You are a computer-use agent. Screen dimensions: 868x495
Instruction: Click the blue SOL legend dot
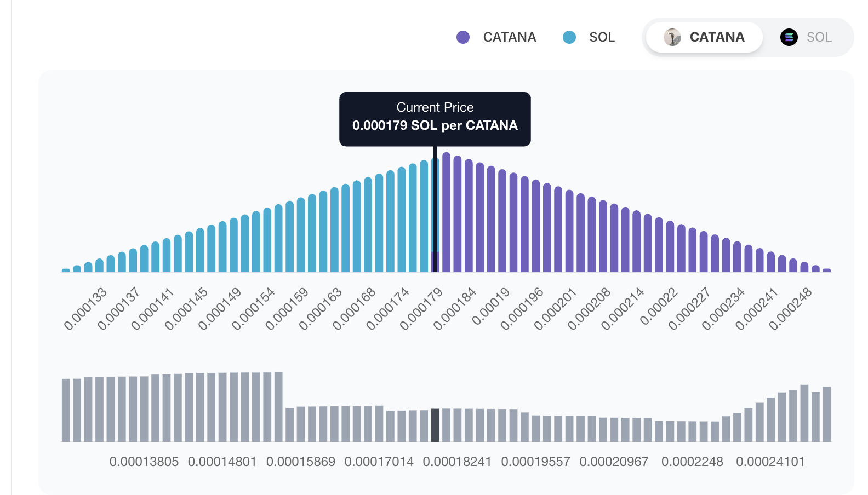[x=569, y=37]
